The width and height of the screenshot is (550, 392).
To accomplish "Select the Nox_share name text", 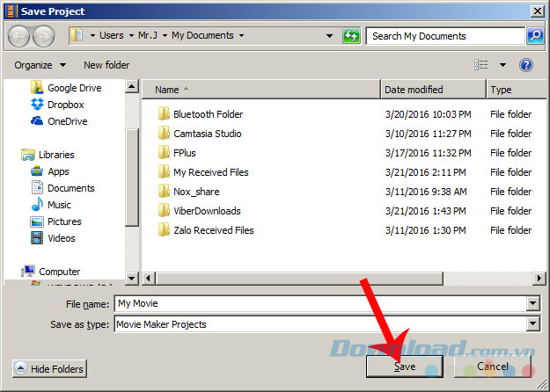I will (196, 192).
